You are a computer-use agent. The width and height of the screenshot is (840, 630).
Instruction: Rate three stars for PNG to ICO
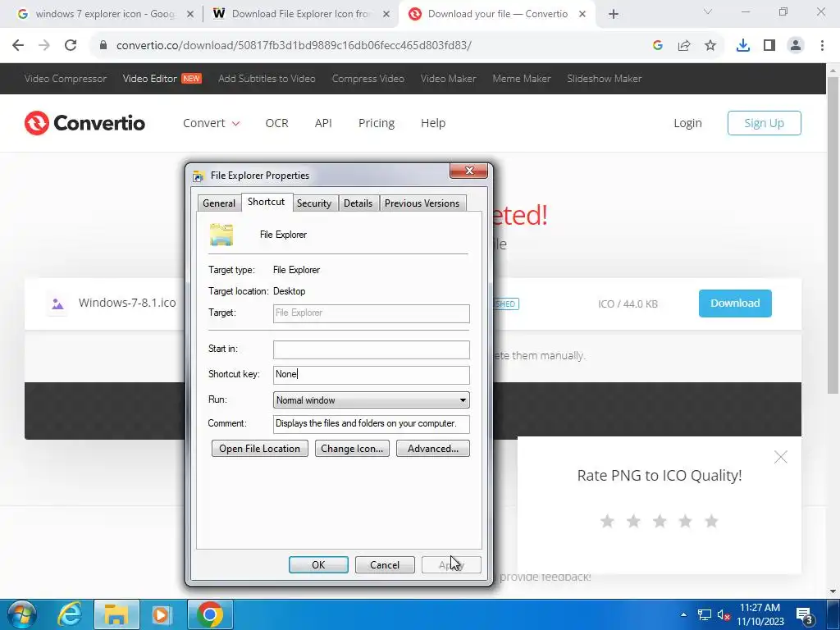[x=660, y=521]
